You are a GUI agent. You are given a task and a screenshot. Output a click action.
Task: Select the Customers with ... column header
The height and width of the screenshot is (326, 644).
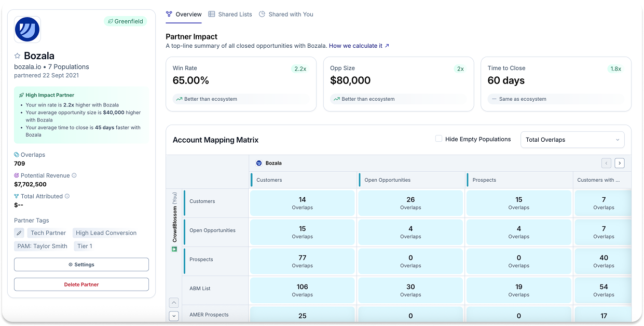coord(602,180)
